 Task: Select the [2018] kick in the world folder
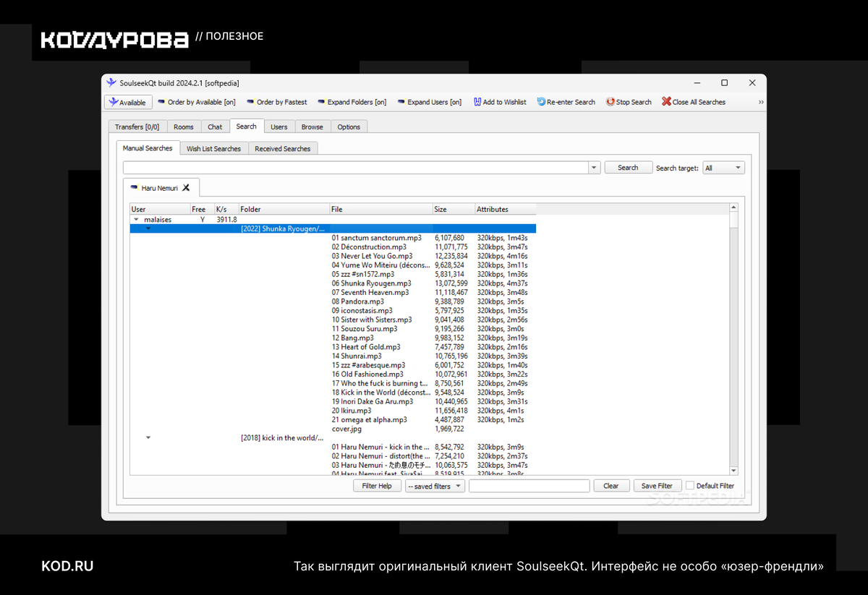pyautogui.click(x=282, y=437)
